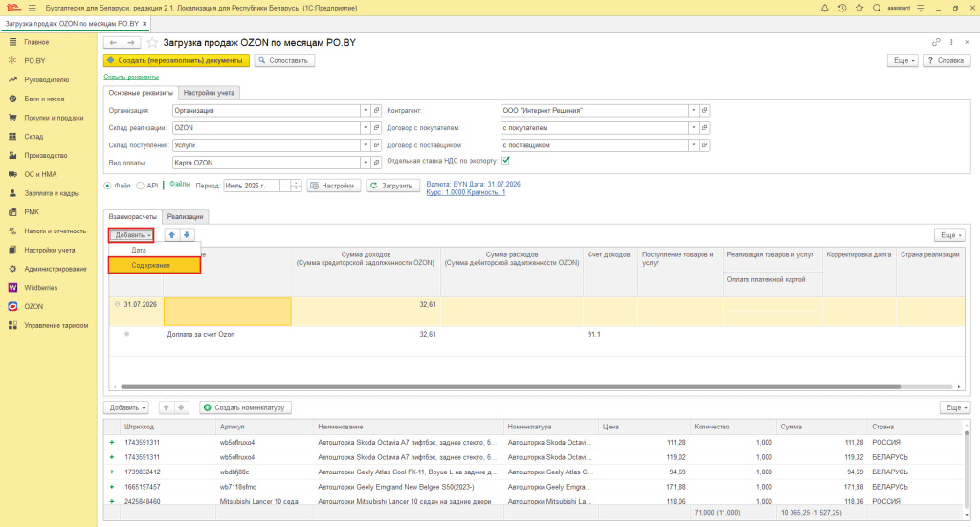
Task: Collapse the 31.07.2026 row group
Action: coord(117,305)
